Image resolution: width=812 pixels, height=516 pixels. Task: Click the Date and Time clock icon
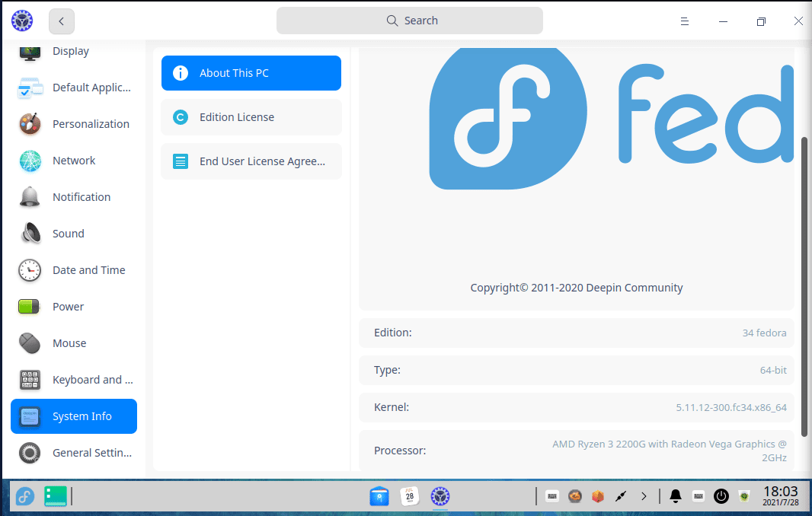tap(30, 270)
